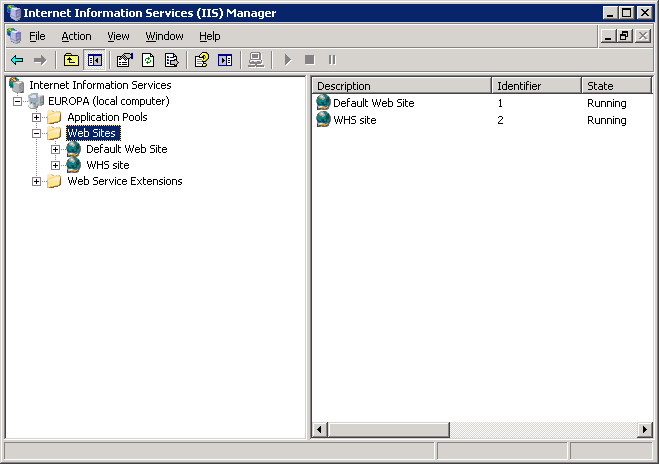This screenshot has height=464, width=659.
Task: Restore the inner MMC child window
Action: coord(625,36)
